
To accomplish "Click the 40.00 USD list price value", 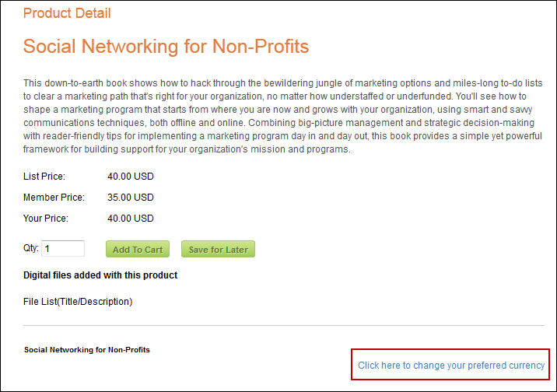I will click(131, 177).
